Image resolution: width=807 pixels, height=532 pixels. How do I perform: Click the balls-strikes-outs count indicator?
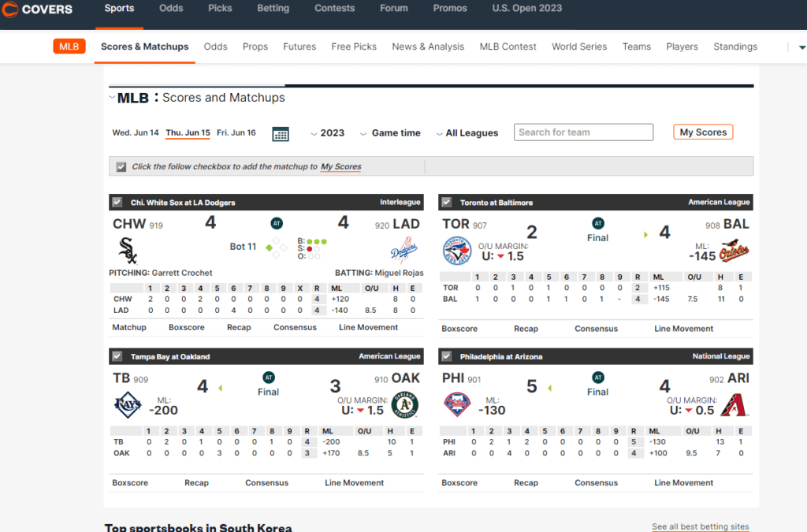click(x=312, y=248)
